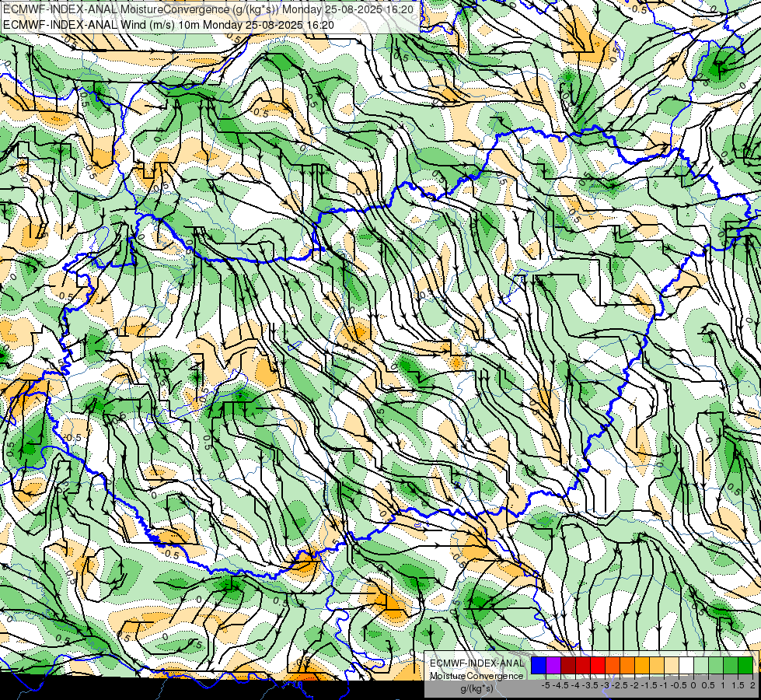
Task: Click the -5 tick label in legend
Action: (546, 685)
